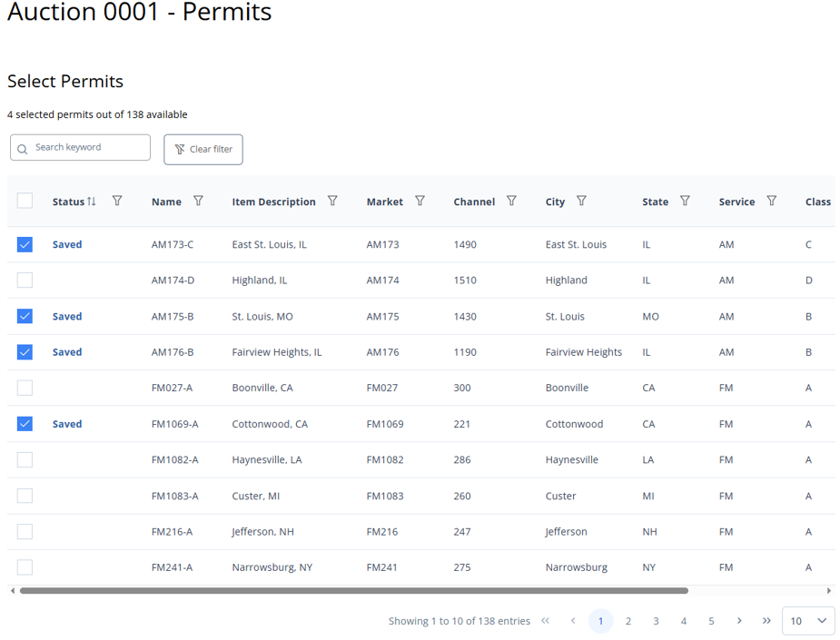Toggle the select-all checkbox in the table header
Viewport: 840px width, 640px height.
click(25, 202)
